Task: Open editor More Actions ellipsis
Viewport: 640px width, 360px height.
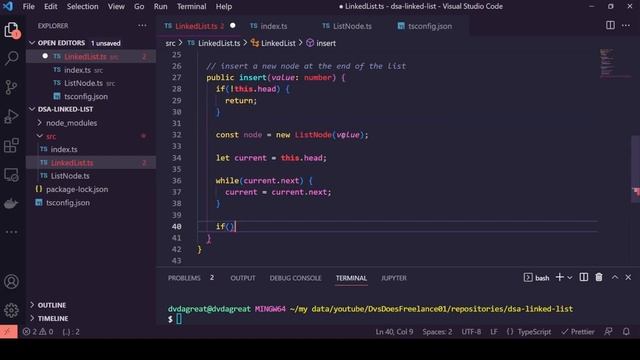Action: 626,25
